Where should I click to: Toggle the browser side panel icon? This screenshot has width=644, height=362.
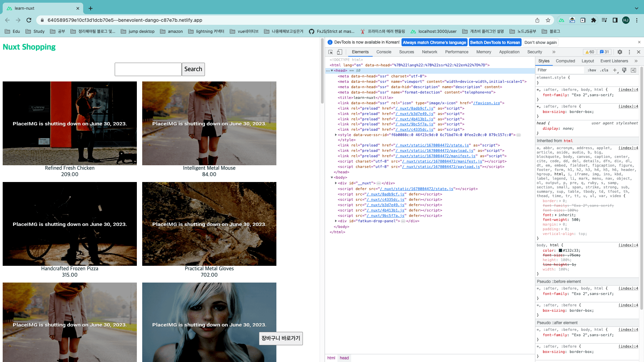click(615, 20)
